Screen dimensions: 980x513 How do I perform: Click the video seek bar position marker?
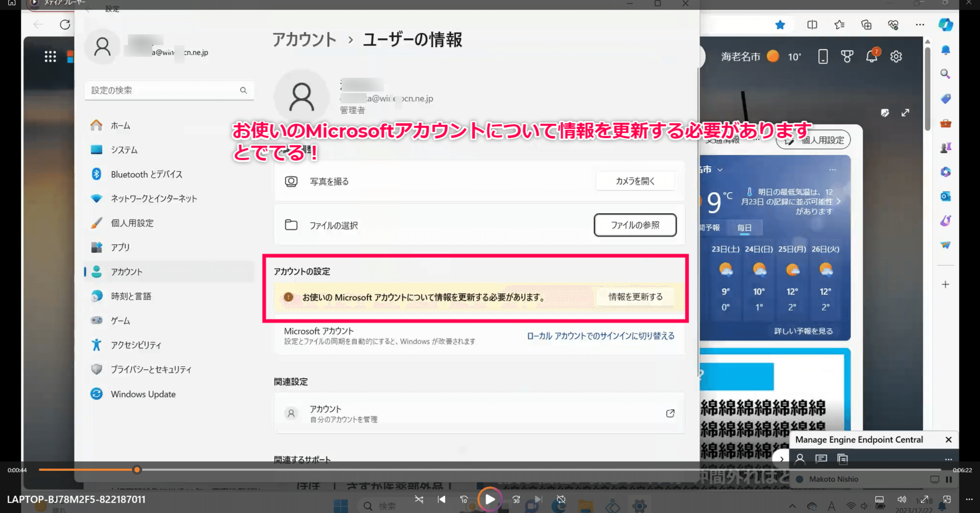[x=137, y=470]
